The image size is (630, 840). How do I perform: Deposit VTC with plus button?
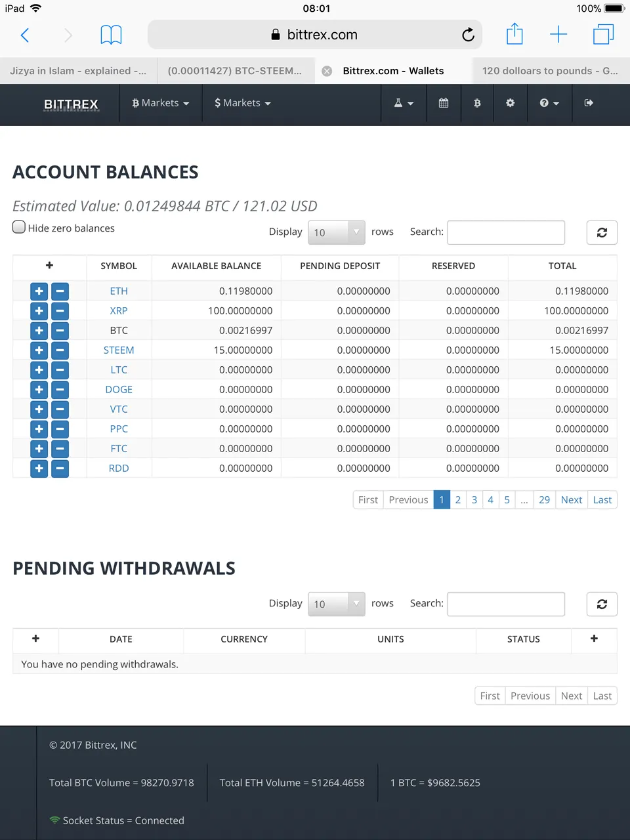[39, 409]
